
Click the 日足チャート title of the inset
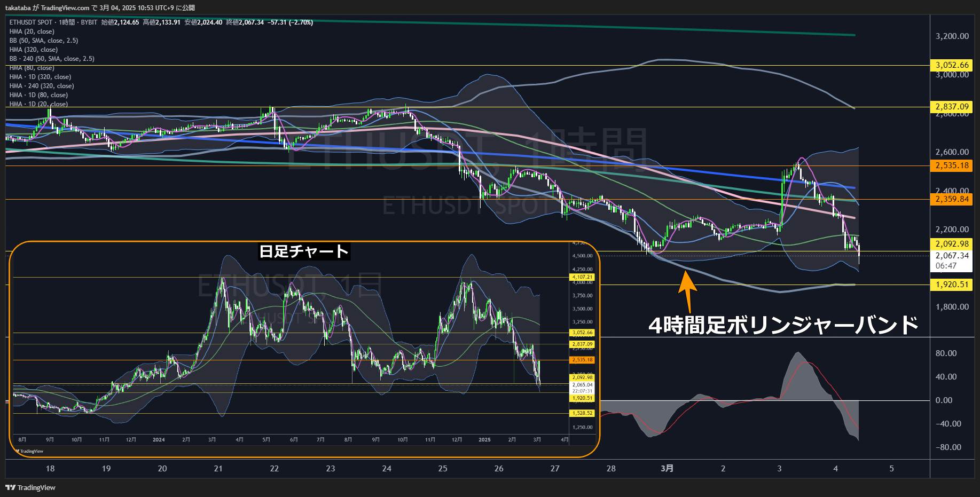(x=304, y=251)
